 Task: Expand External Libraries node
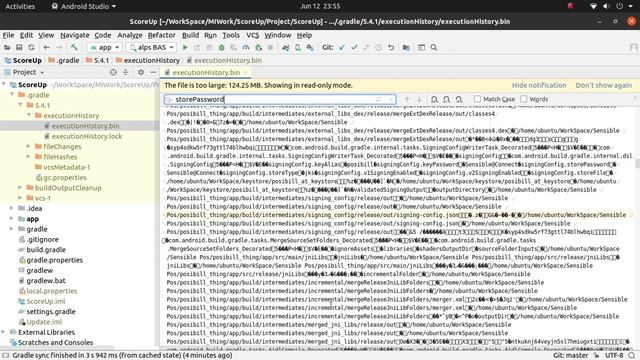(x=4, y=332)
